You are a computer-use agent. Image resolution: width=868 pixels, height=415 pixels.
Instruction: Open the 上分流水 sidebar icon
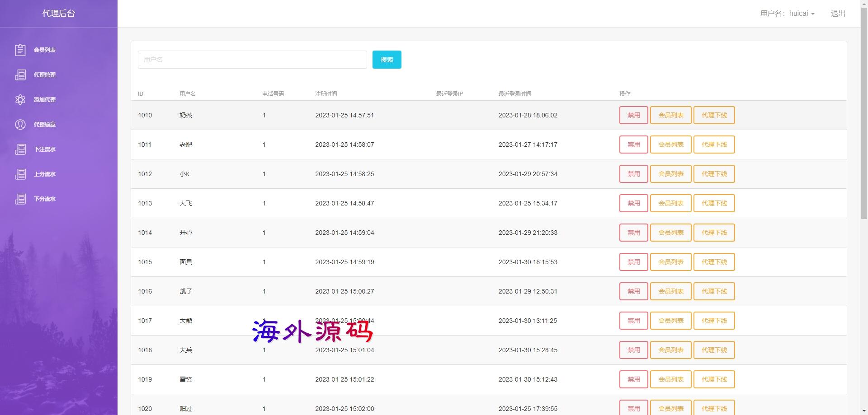click(x=20, y=174)
